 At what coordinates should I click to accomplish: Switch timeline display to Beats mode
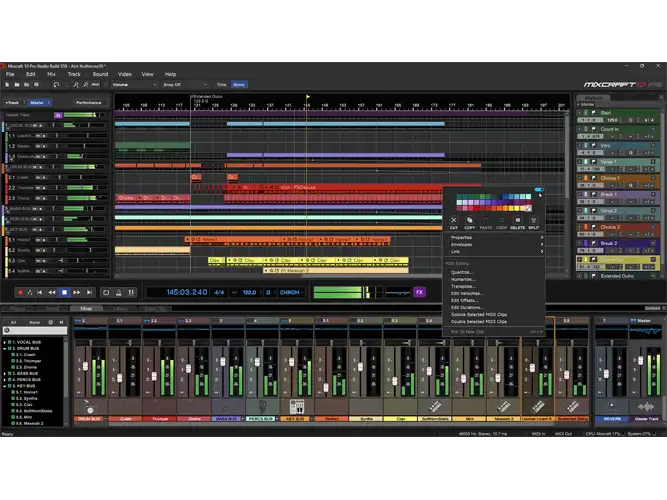(239, 85)
